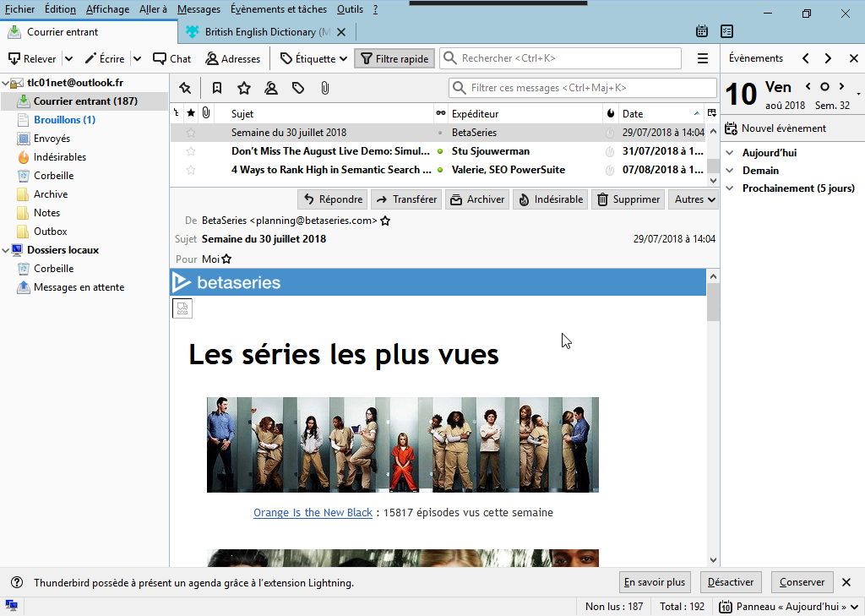Open the Orange Is the New Black link
The image size is (865, 616).
313,512
